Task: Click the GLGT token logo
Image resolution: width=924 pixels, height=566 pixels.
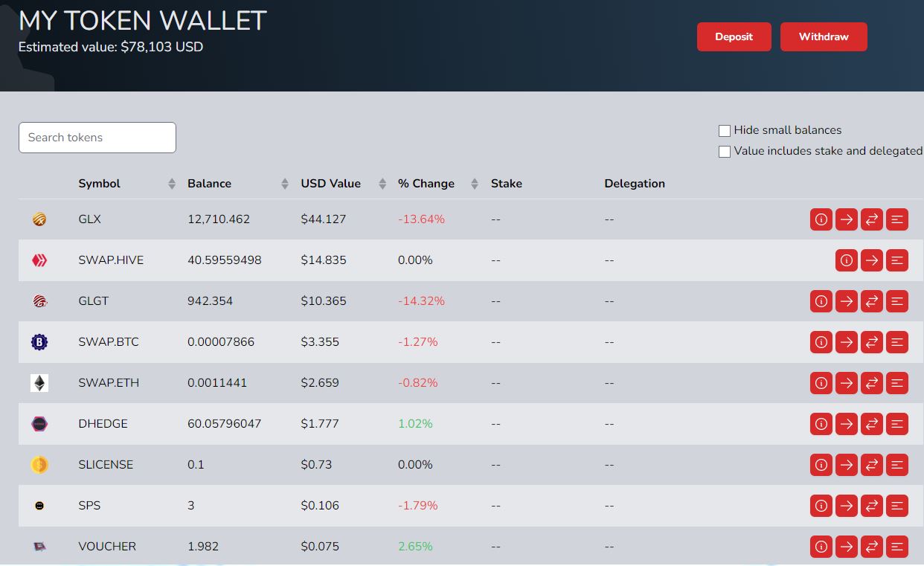Action: (39, 301)
